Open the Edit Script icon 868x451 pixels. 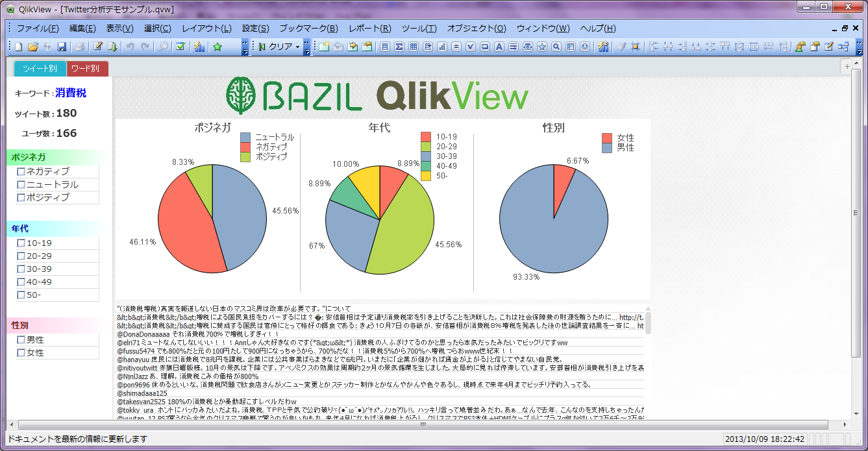click(x=98, y=47)
